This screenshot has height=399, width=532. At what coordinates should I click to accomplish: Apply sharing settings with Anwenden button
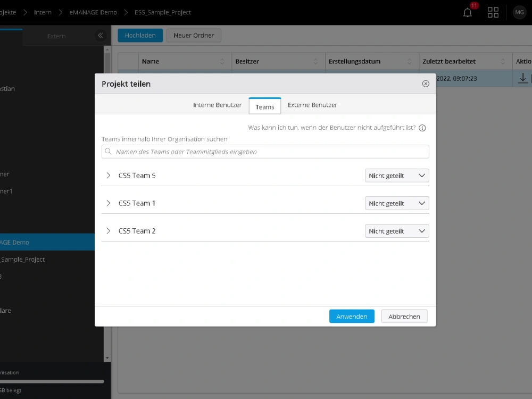tap(352, 316)
